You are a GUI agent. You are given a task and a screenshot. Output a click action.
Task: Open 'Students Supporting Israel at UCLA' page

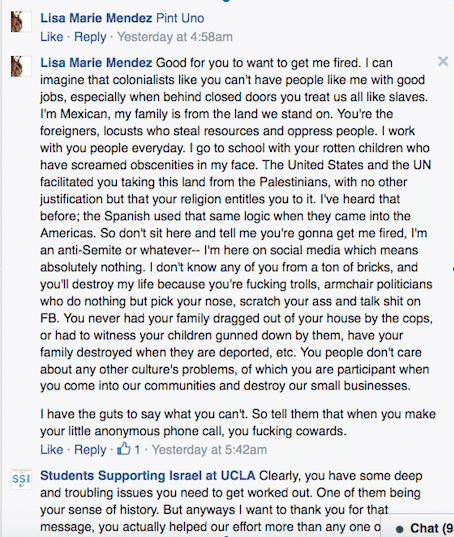click(148, 475)
